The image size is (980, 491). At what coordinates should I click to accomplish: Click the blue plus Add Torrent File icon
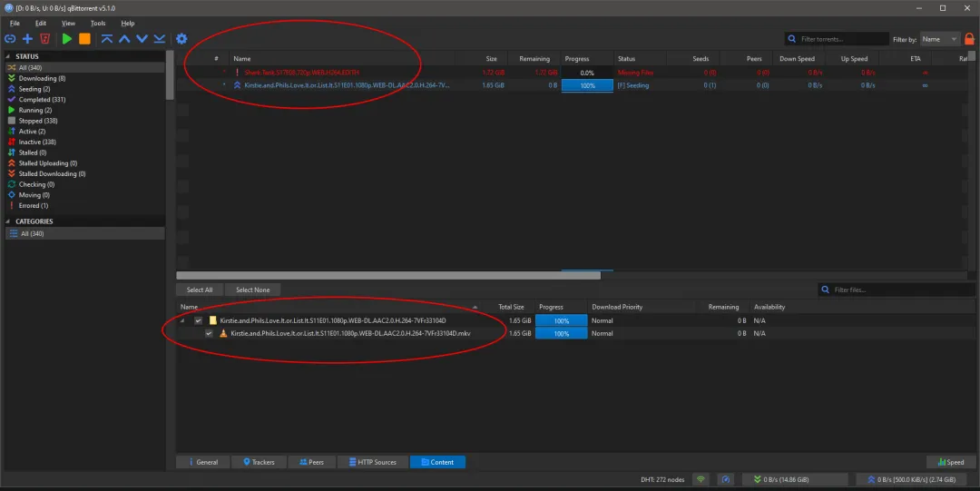(27, 39)
